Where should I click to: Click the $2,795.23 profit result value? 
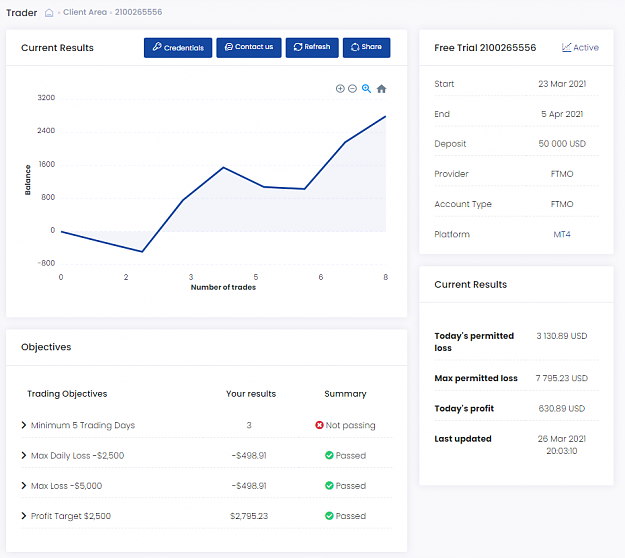click(x=249, y=516)
